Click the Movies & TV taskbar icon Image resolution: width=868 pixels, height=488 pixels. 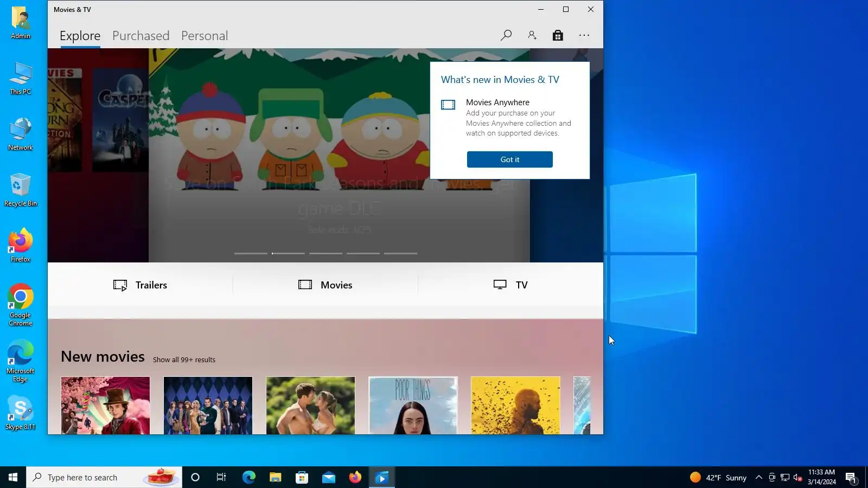[382, 477]
